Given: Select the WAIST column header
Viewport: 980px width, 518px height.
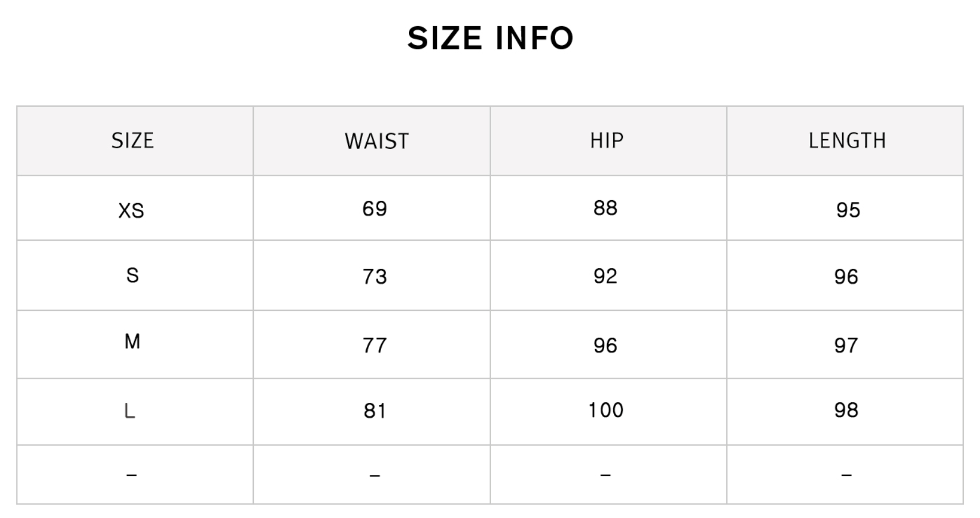Looking at the screenshot, I should click(376, 141).
